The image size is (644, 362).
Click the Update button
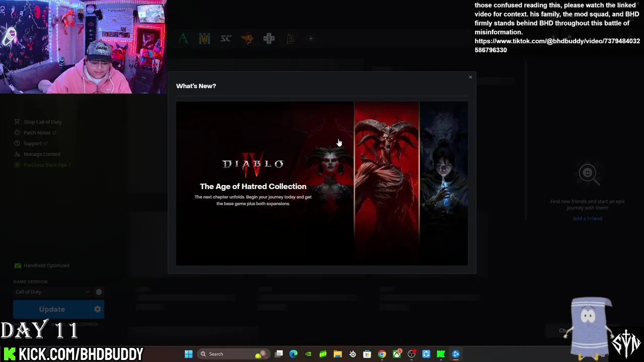click(52, 310)
